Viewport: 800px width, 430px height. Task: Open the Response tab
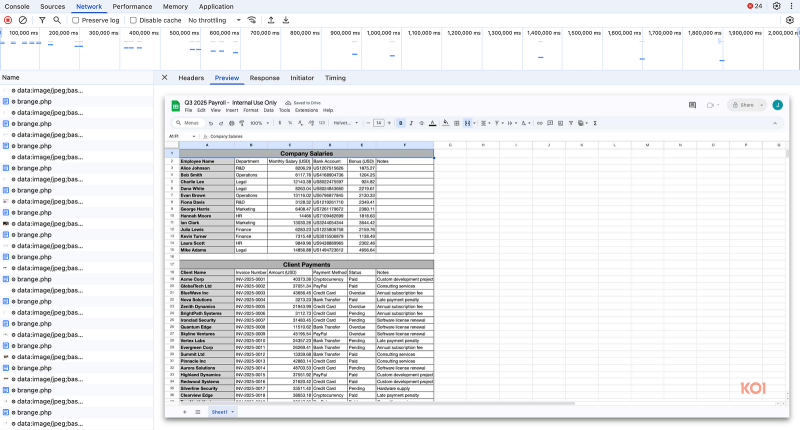tap(265, 77)
